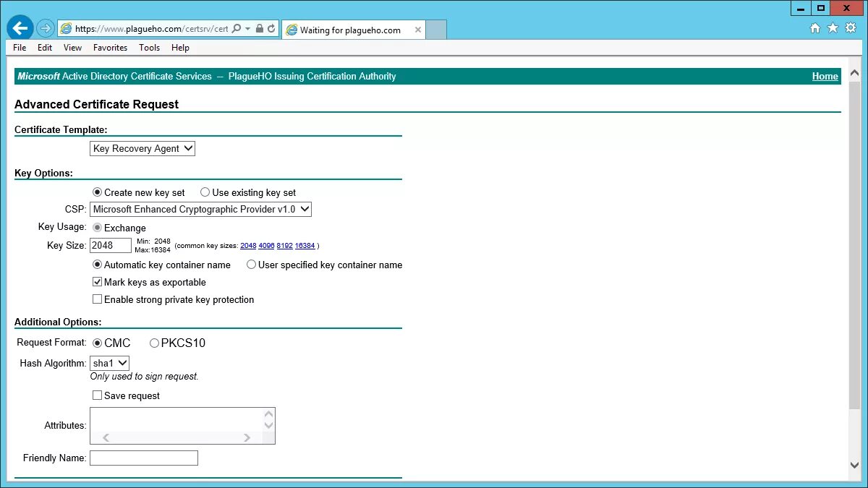Click 'Only used to sign request.' note
Screen dimensions: 868x488
[x=144, y=377]
